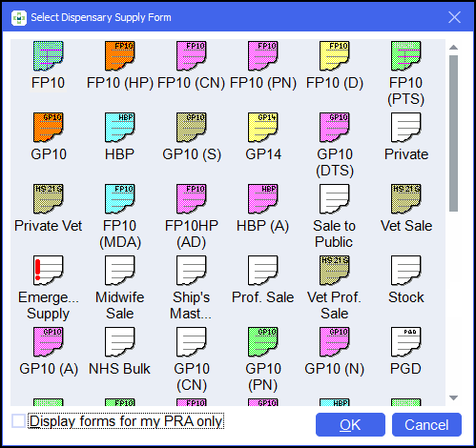
Task: Click the Cancel button
Action: click(426, 425)
